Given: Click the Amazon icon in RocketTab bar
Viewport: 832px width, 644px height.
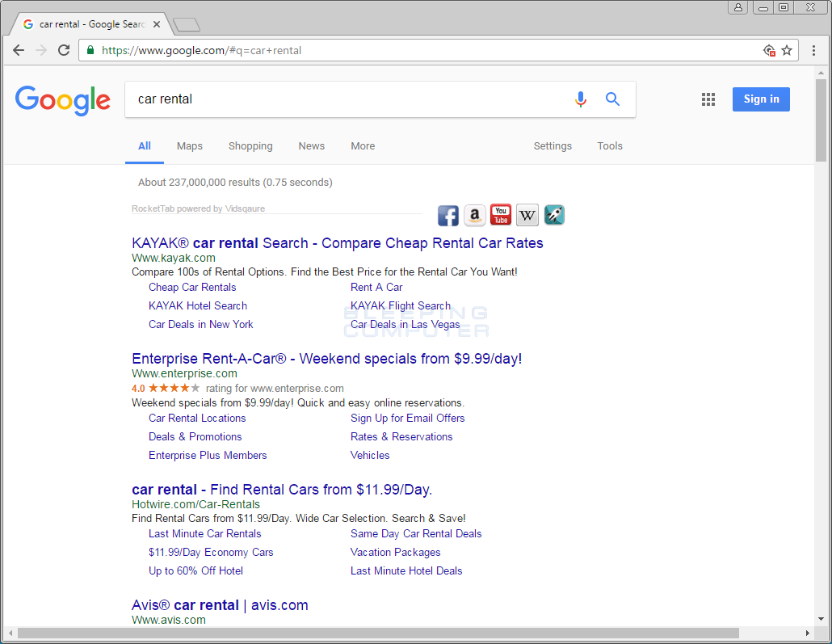Looking at the screenshot, I should (x=474, y=216).
